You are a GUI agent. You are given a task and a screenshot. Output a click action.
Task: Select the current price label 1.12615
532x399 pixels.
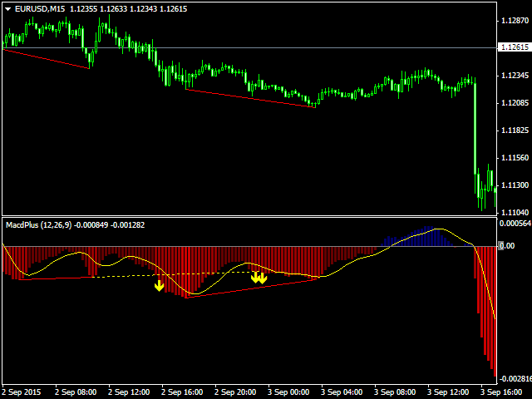click(515, 47)
